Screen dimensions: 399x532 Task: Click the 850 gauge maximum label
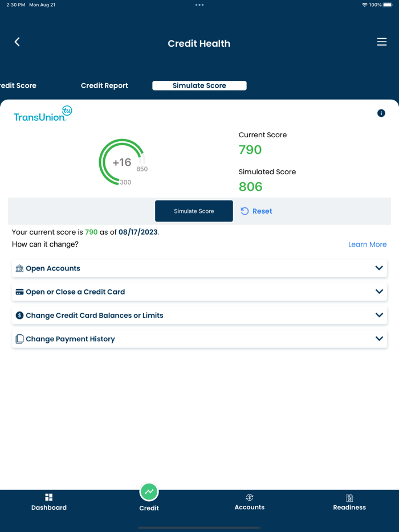pyautogui.click(x=142, y=169)
